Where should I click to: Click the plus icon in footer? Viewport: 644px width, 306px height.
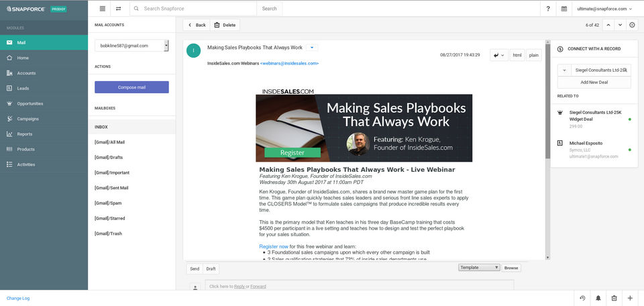630,298
